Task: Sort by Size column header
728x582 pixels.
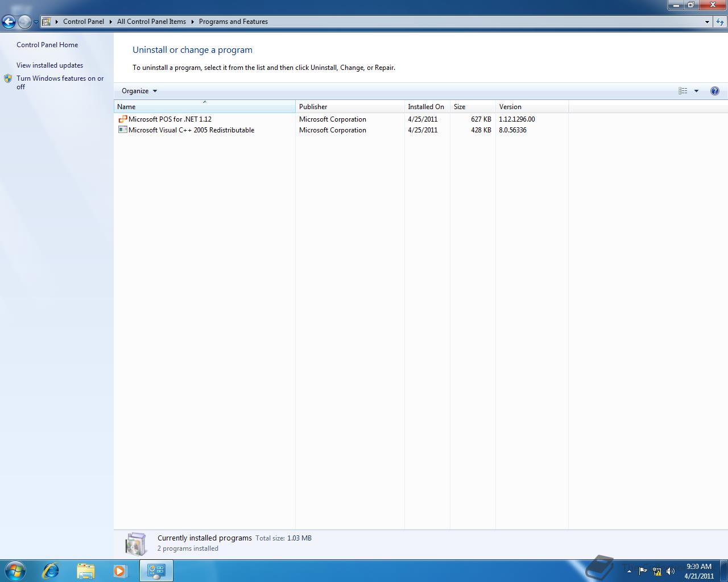Action: [x=473, y=106]
